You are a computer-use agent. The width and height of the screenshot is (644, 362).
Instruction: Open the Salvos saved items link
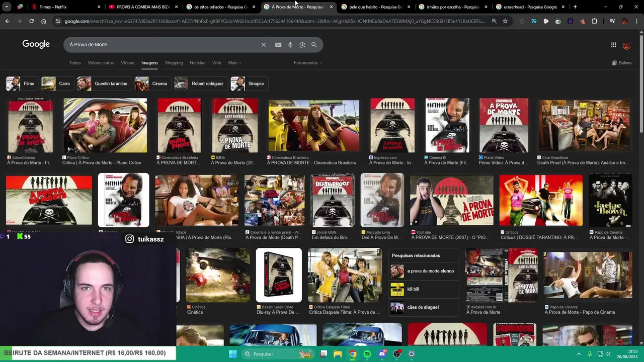(x=622, y=63)
